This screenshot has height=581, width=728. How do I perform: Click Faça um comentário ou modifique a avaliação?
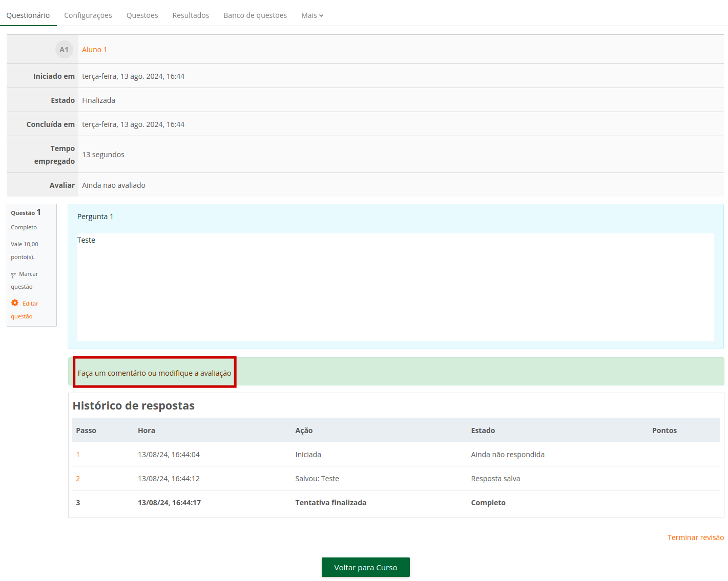154,373
